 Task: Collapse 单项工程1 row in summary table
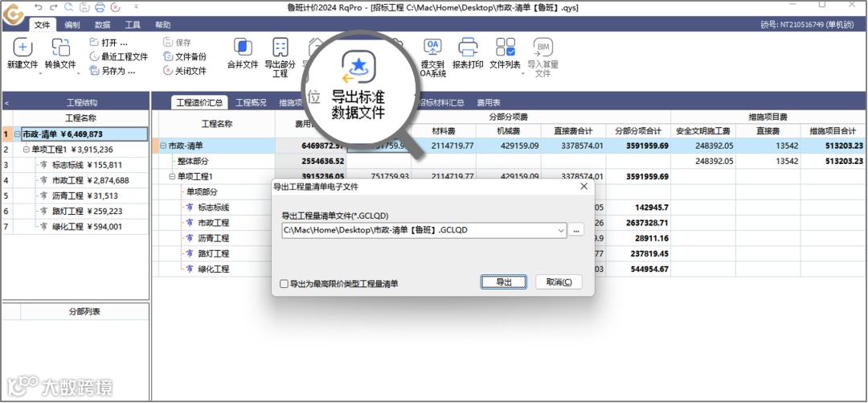click(172, 177)
